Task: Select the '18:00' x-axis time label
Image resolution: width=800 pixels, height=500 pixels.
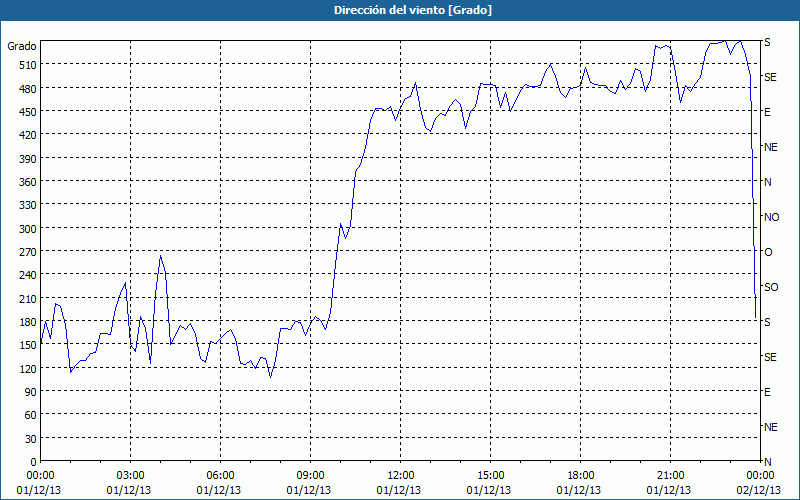Action: (x=581, y=476)
